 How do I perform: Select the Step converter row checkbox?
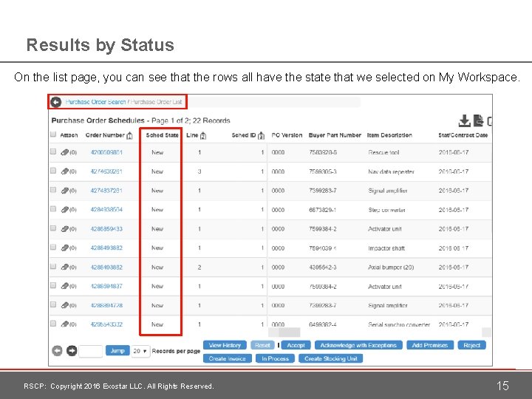tap(53, 208)
